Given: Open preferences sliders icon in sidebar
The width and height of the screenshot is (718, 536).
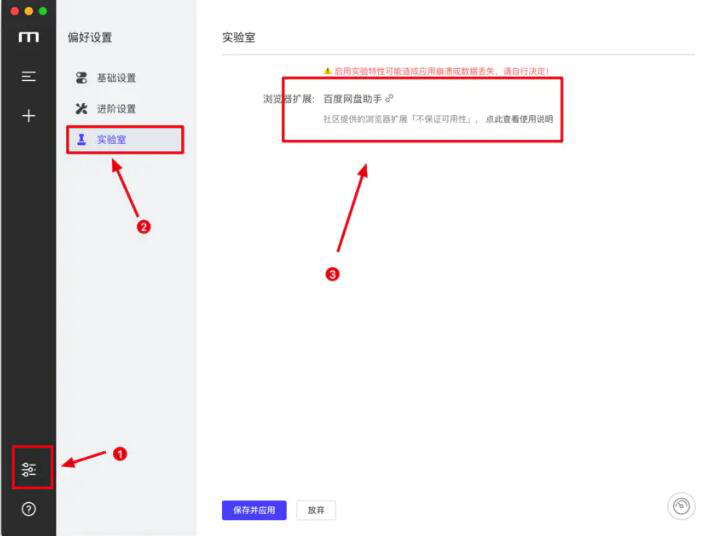Looking at the screenshot, I should pyautogui.click(x=28, y=470).
